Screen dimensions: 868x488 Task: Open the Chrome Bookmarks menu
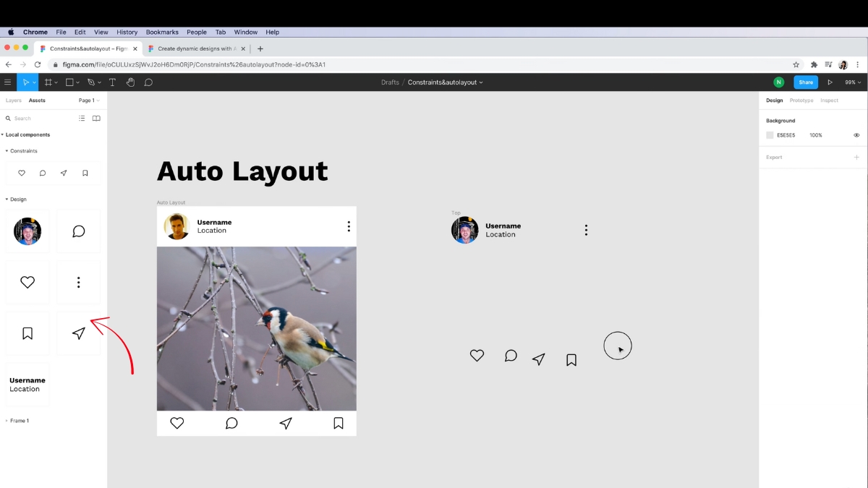(161, 32)
